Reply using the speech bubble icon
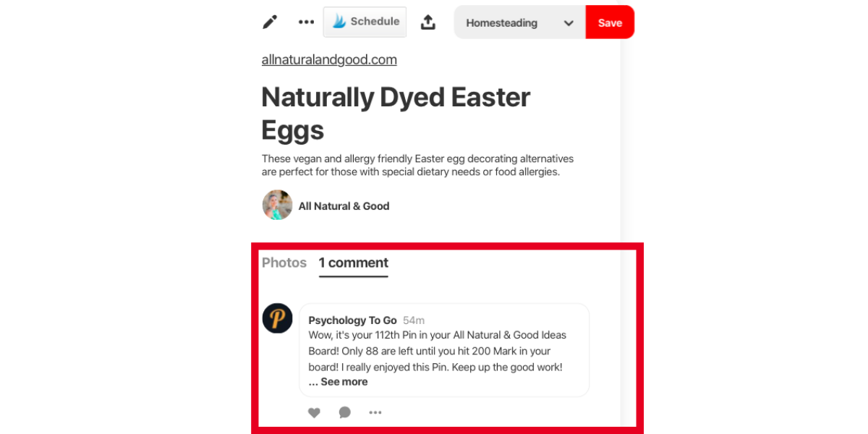Viewport: 868px width, 434px height. click(345, 413)
